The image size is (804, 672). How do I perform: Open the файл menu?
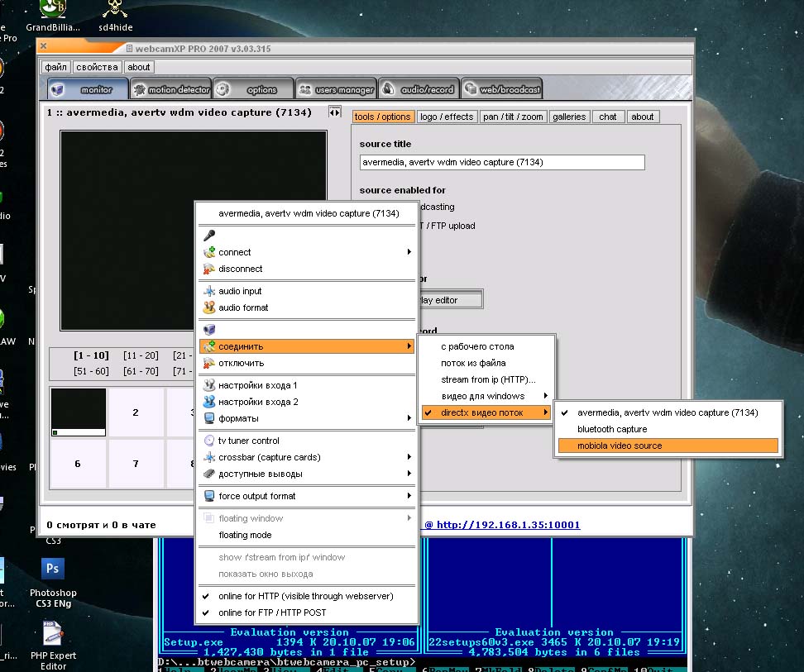(x=55, y=67)
